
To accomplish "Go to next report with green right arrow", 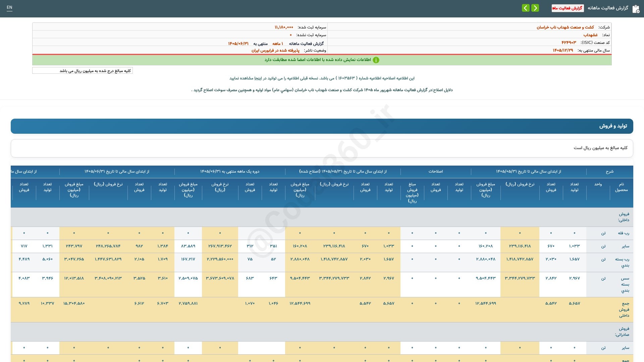I will click(535, 8).
